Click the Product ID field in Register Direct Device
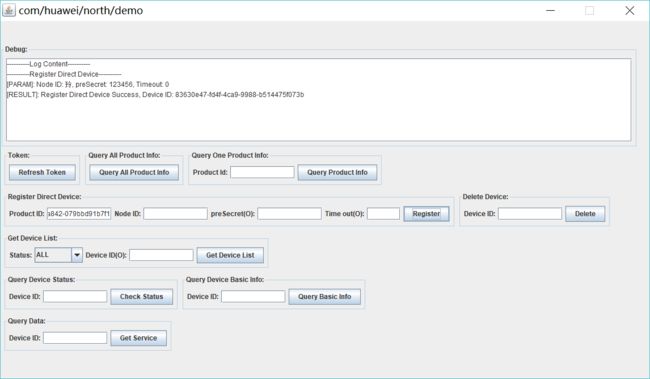The height and width of the screenshot is (379, 650). [79, 214]
